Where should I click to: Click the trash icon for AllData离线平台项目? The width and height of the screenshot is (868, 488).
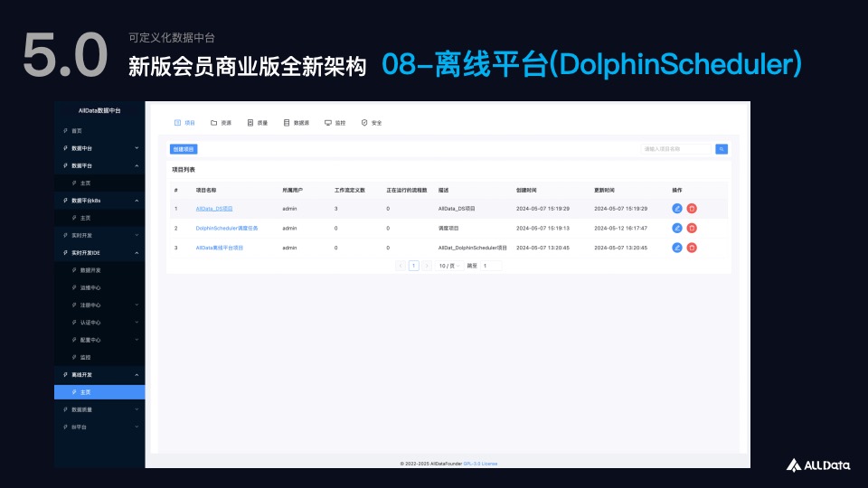coord(692,248)
